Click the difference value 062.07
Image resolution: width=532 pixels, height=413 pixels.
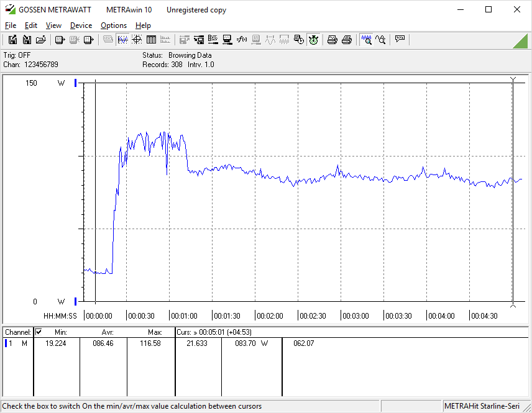point(304,343)
